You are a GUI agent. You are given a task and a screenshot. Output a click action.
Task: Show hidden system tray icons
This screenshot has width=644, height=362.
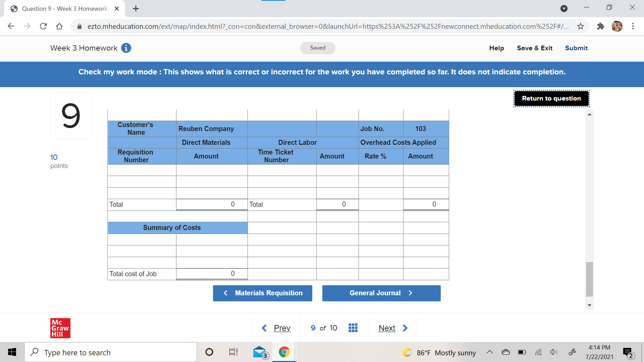(x=490, y=352)
